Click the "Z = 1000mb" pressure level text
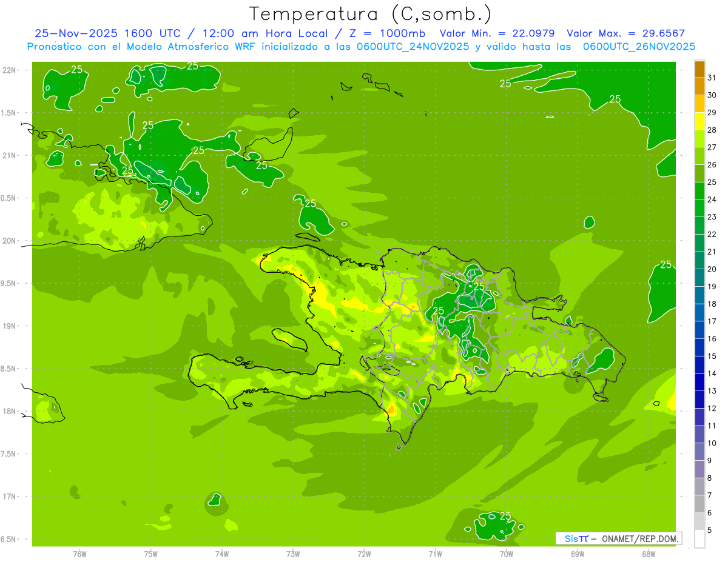728x562 pixels. (x=387, y=33)
